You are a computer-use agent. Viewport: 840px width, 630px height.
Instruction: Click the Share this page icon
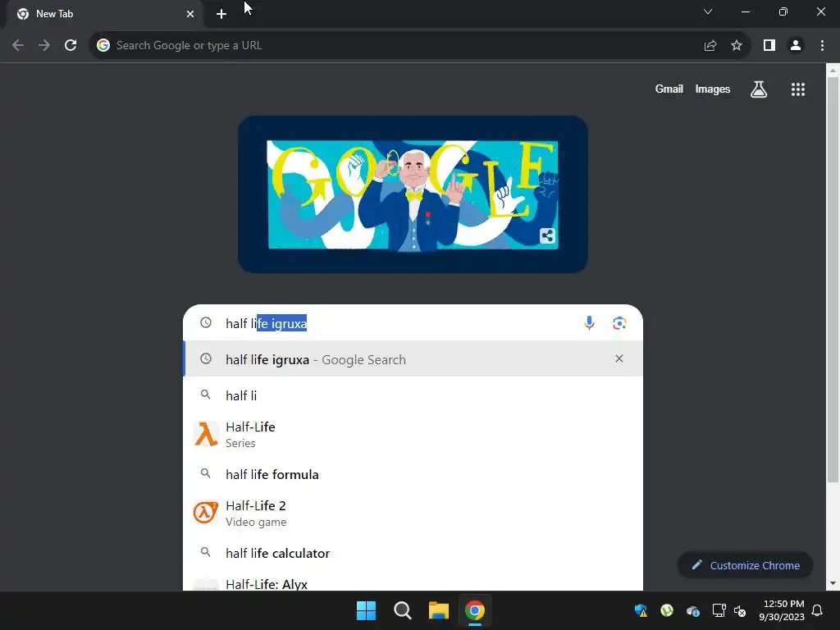tap(710, 46)
